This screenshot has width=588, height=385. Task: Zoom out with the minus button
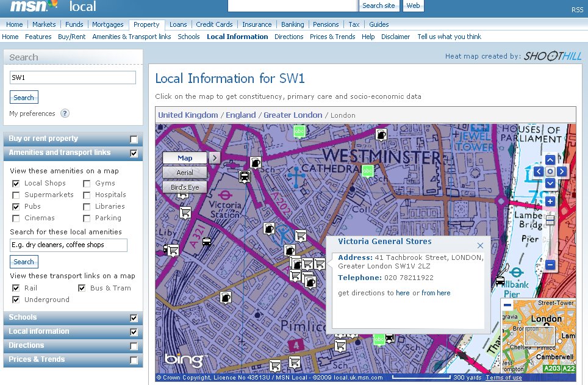point(550,265)
